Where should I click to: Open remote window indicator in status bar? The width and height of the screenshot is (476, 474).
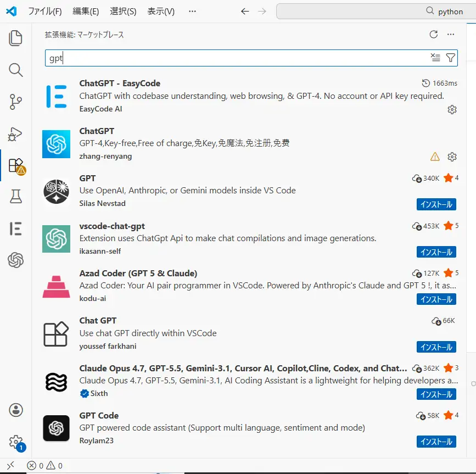click(10, 465)
